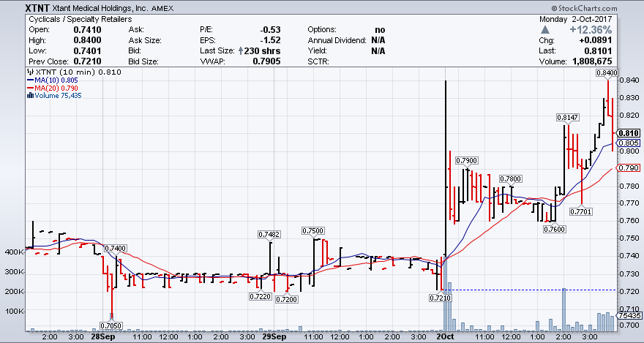Click the price bar icon before XTNT legend
The width and height of the screenshot is (644, 343).
pyautogui.click(x=29, y=72)
